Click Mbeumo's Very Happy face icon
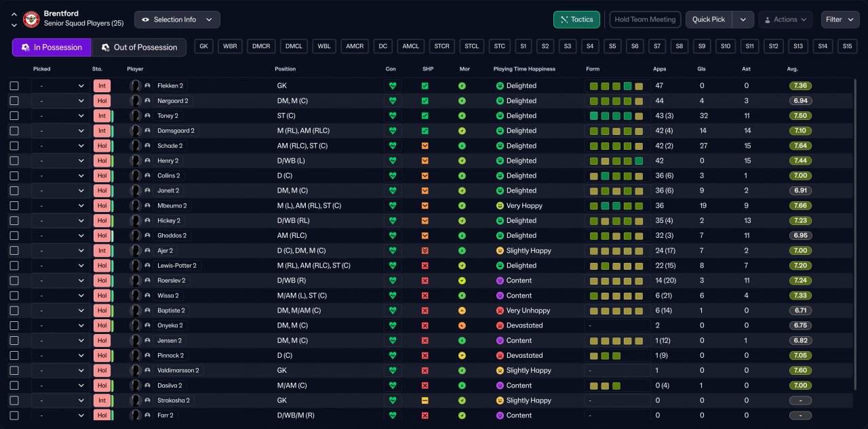 500,205
